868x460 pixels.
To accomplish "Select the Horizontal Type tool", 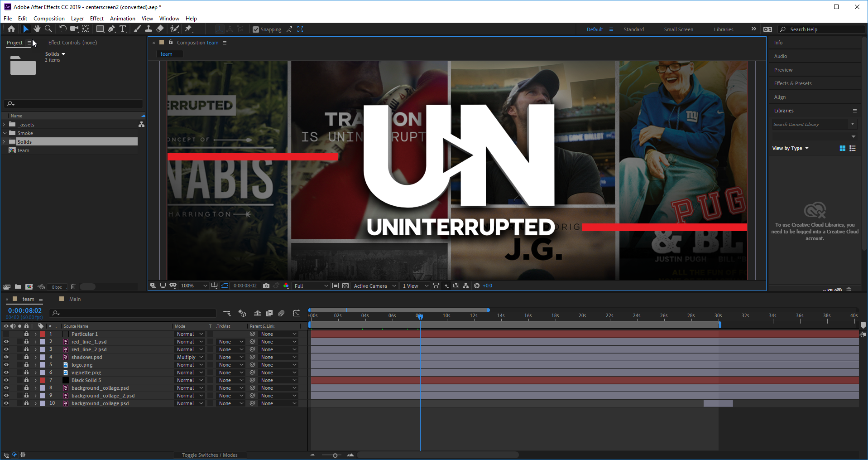I will click(123, 29).
